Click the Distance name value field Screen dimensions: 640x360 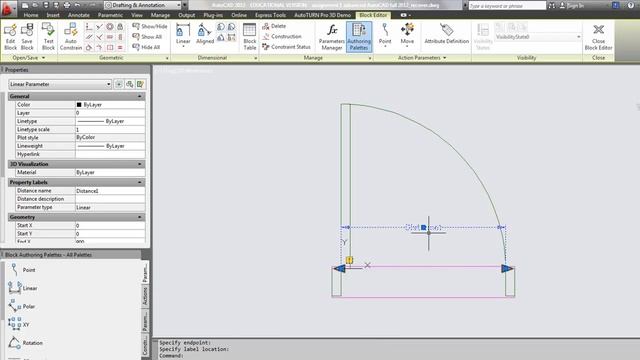point(110,191)
